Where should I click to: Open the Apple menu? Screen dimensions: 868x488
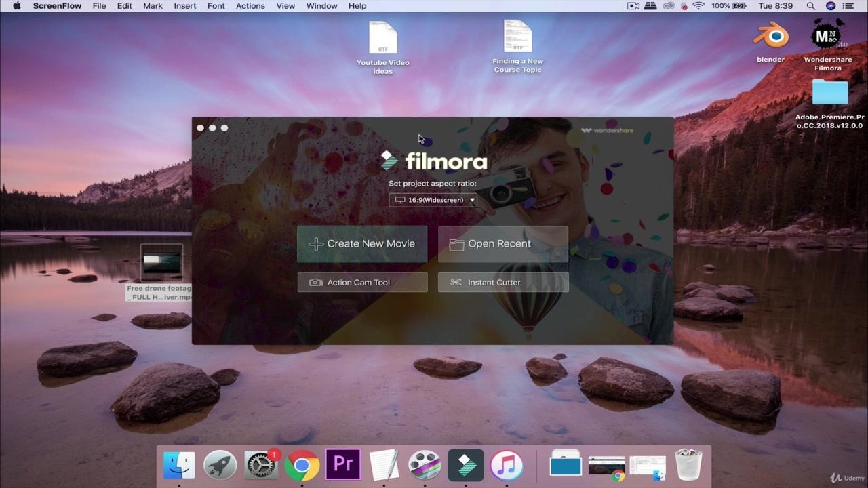click(x=16, y=6)
